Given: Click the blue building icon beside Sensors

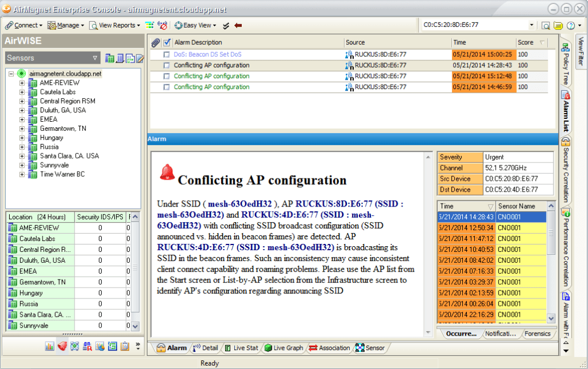Looking at the screenshot, I should point(120,58).
